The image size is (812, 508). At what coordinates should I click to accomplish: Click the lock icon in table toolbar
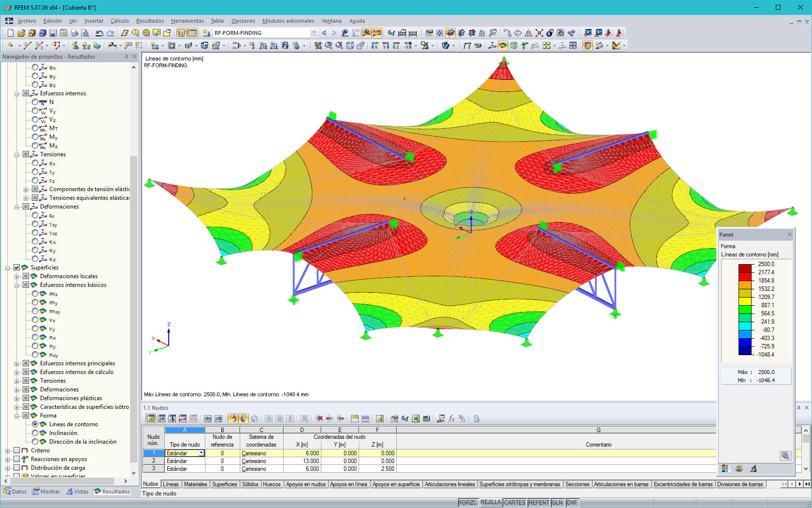coord(477,418)
